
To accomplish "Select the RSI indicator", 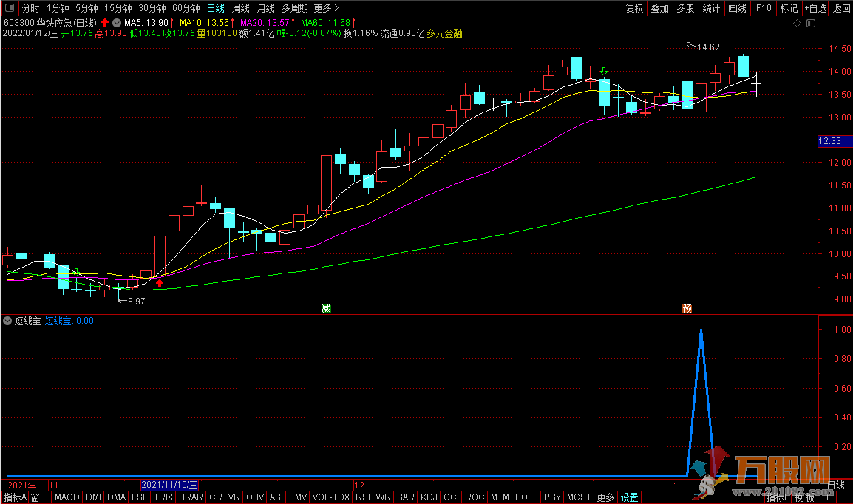I will [x=362, y=497].
